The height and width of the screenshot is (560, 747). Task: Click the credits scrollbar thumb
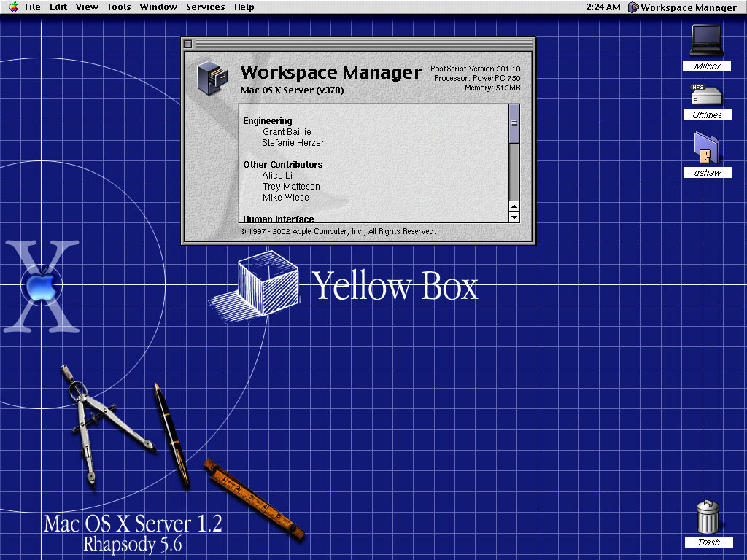coord(514,123)
